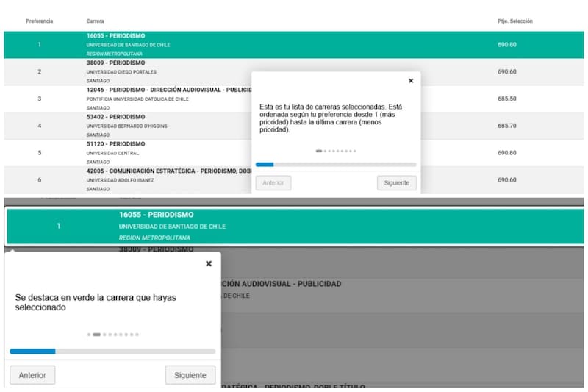This screenshot has height=392, width=588.
Task: Select the Universidad Adolfo Ibanez Comunicación Estratégica row
Action: point(147,180)
